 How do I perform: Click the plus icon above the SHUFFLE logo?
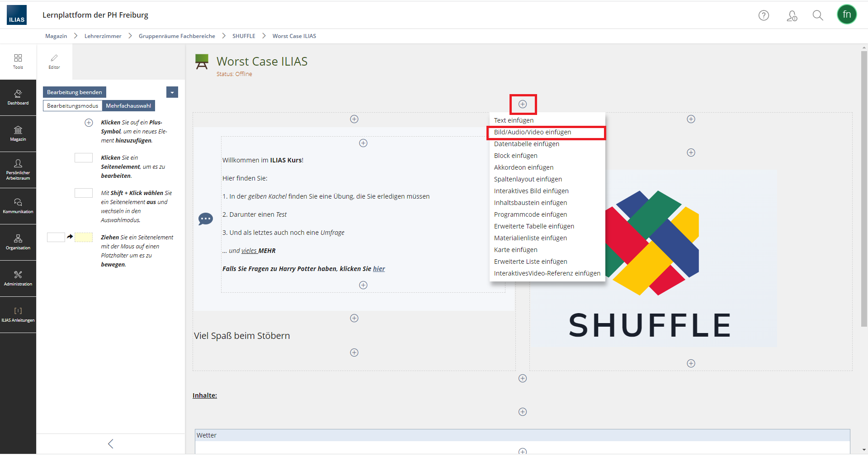coord(691,152)
